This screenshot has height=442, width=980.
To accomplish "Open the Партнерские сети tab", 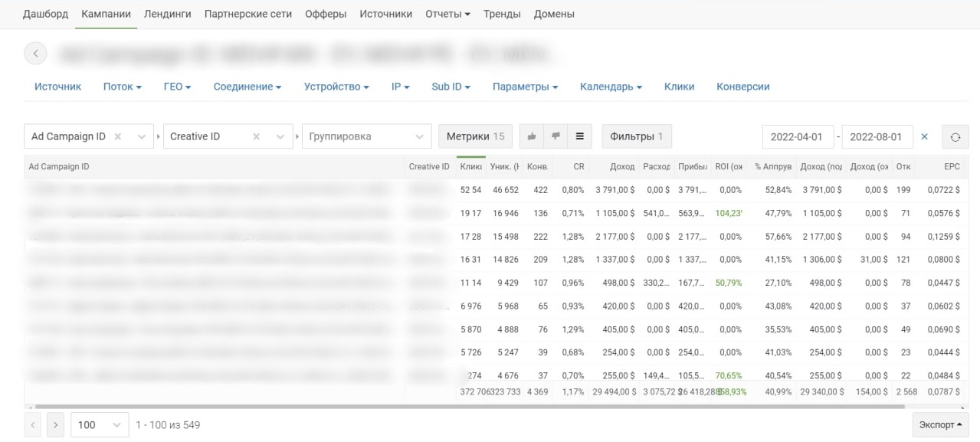I will pyautogui.click(x=248, y=14).
